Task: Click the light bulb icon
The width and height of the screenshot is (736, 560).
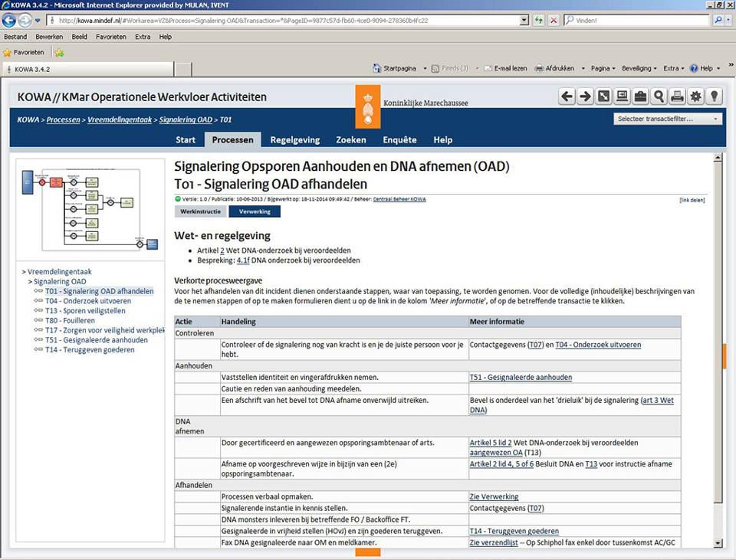Action: (714, 97)
